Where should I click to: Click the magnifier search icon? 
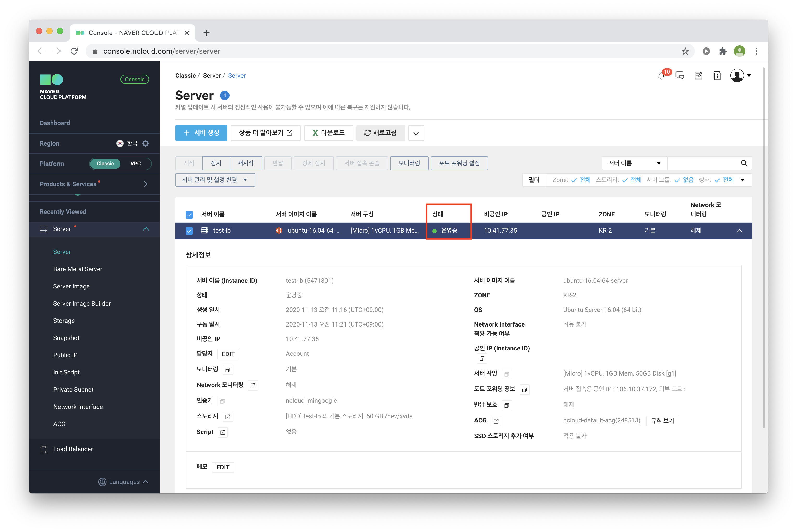pos(744,163)
